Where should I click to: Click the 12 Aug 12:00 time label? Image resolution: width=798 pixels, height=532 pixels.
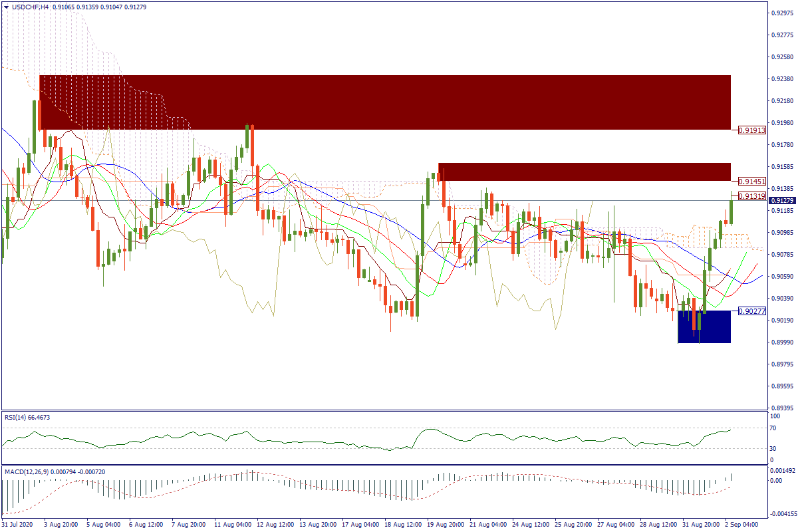(276, 525)
